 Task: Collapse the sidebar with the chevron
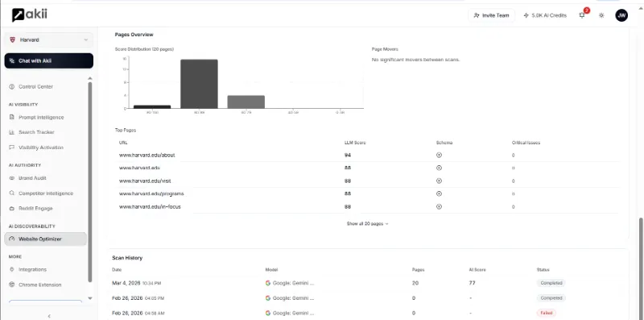(x=49, y=316)
